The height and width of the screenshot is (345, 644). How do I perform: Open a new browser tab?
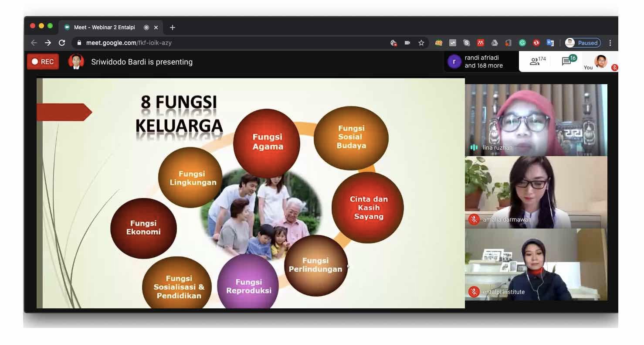tap(173, 27)
